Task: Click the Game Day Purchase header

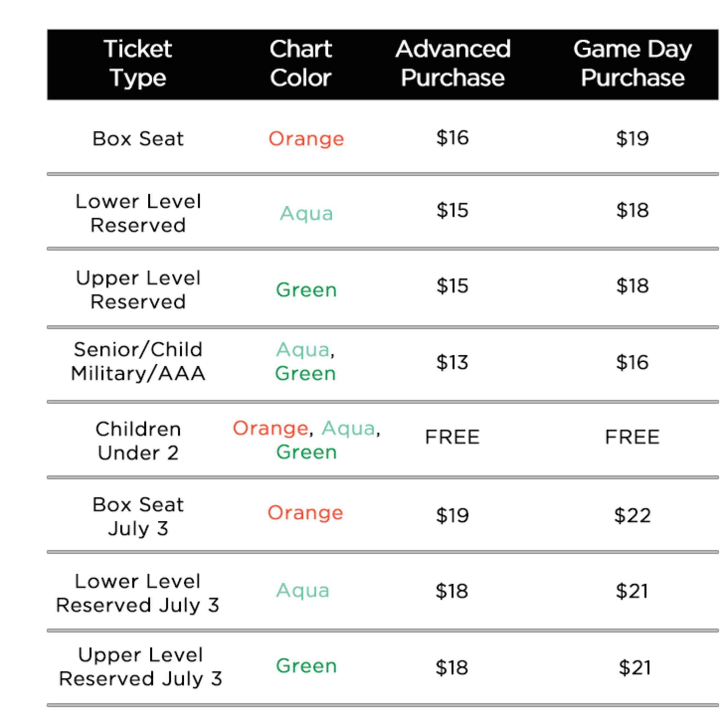Action: (632, 63)
